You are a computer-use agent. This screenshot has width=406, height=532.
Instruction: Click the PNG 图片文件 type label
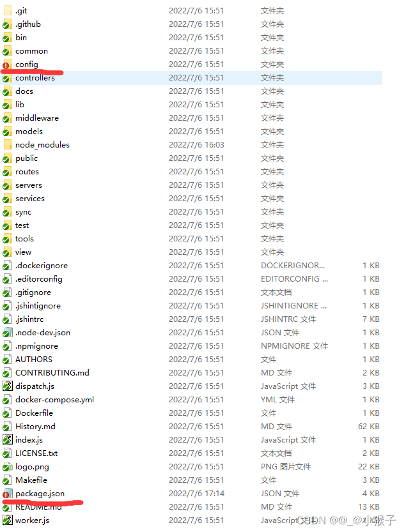coord(286,466)
